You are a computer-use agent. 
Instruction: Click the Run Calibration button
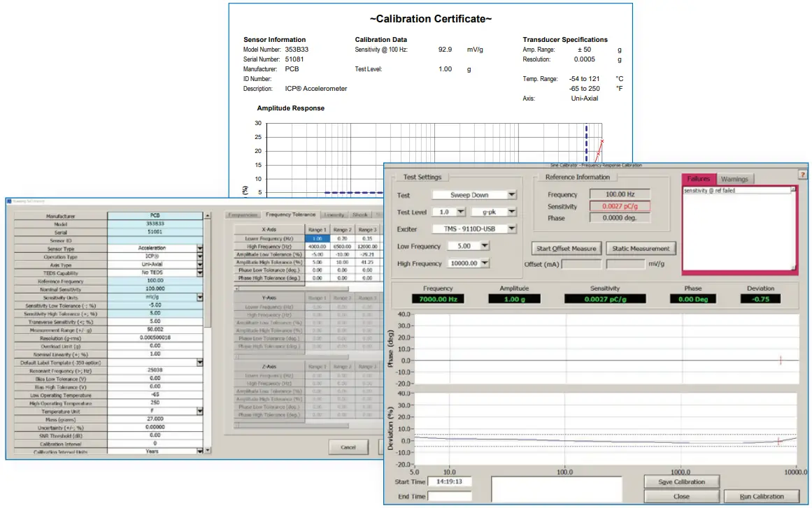point(764,496)
